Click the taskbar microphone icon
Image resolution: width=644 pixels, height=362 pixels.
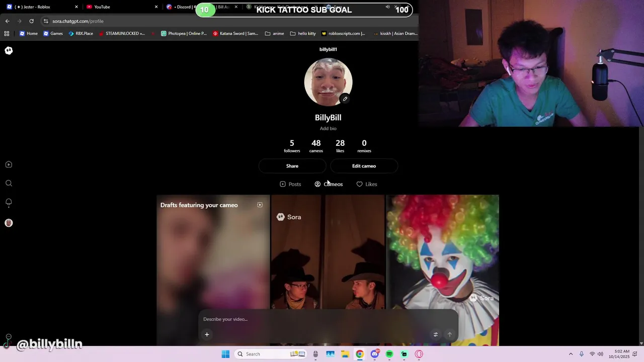(x=582, y=354)
